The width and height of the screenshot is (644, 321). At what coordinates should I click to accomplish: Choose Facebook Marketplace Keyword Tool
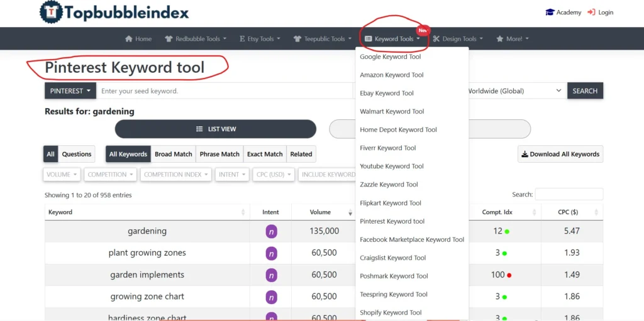pos(412,239)
